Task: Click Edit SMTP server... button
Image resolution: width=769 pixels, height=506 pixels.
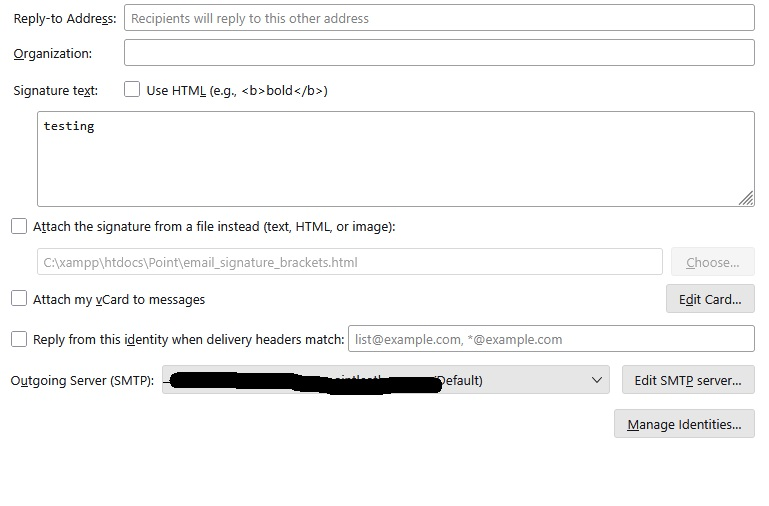Action: pyautogui.click(x=688, y=380)
